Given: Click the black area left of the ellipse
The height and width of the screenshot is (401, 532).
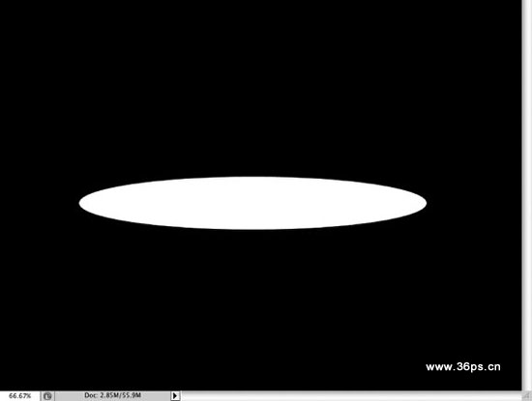Looking at the screenshot, I should 39,203.
